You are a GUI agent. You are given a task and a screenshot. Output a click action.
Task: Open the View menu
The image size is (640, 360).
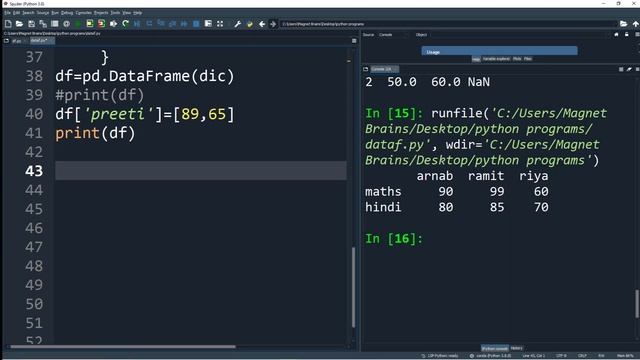pos(127,13)
